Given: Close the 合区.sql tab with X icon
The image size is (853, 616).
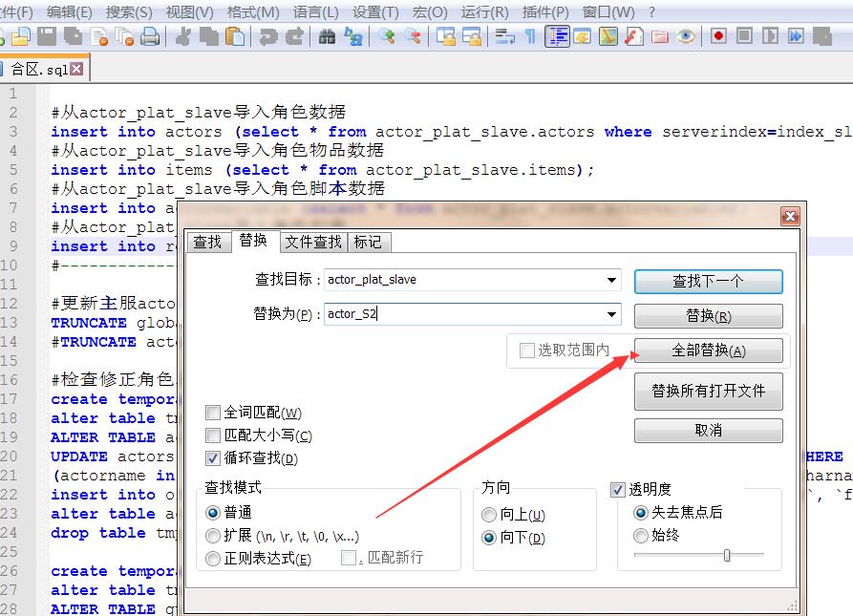Looking at the screenshot, I should [x=76, y=69].
